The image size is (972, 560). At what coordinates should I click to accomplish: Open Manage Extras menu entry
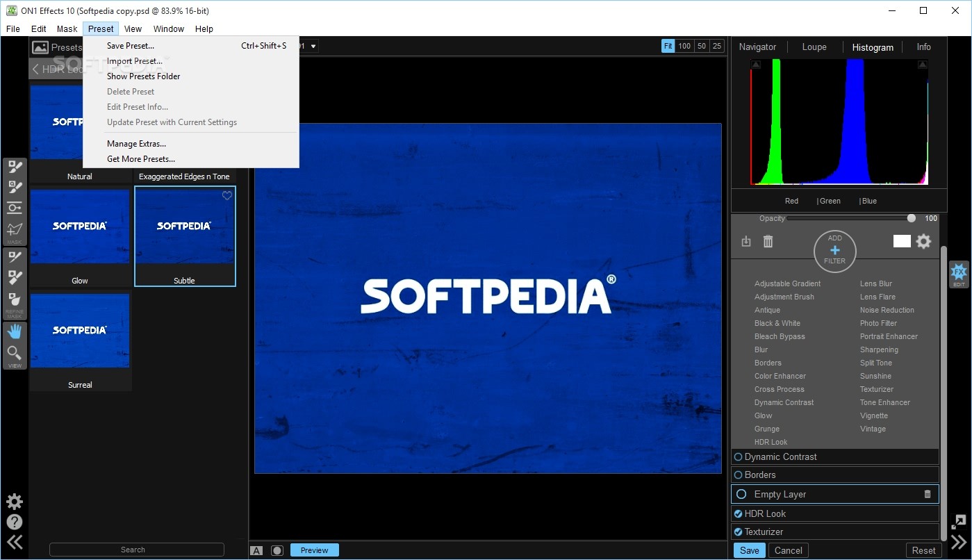point(136,144)
